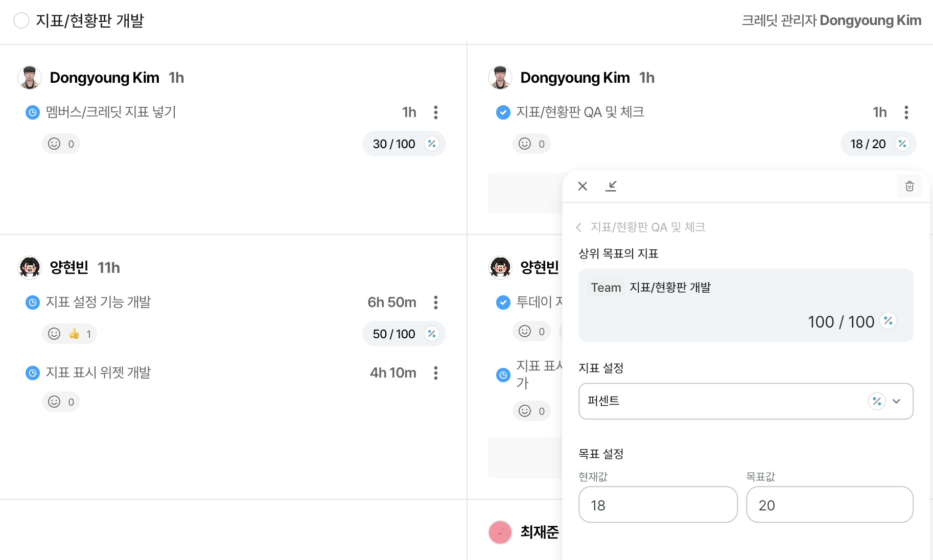Viewport: 933px width, 560px height.
Task: Open the 30 / 100 progress metric pill
Action: click(404, 144)
